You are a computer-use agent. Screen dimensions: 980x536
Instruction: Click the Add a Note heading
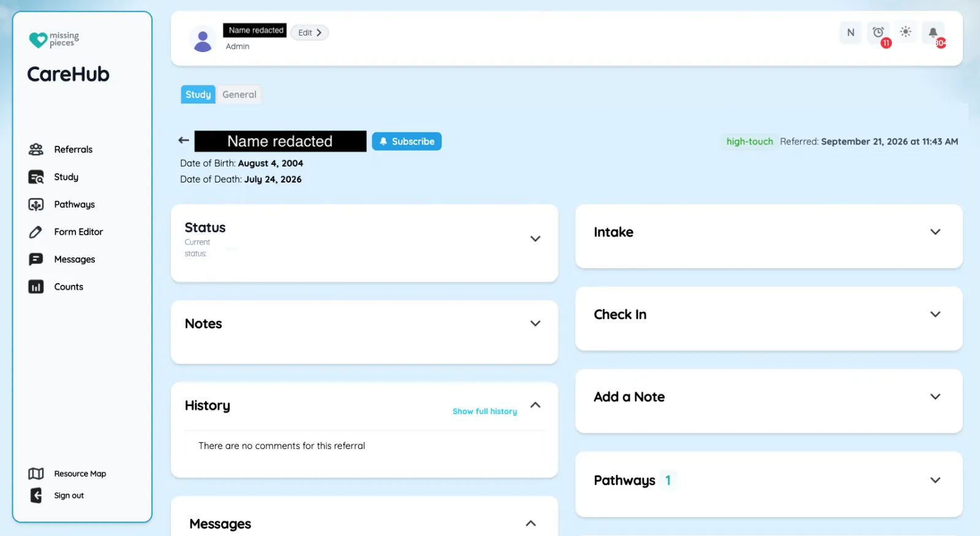pyautogui.click(x=629, y=397)
